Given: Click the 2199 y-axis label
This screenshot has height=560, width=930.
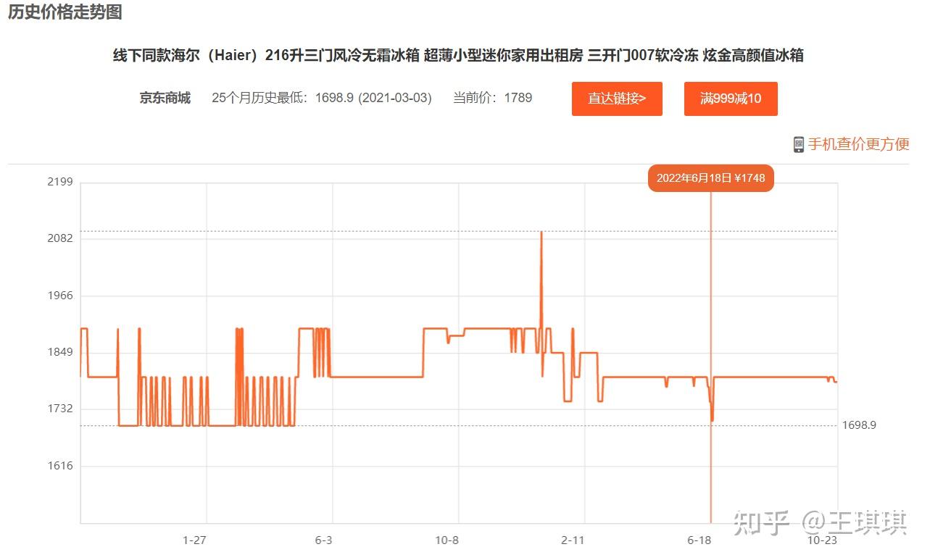Looking at the screenshot, I should 60,182.
